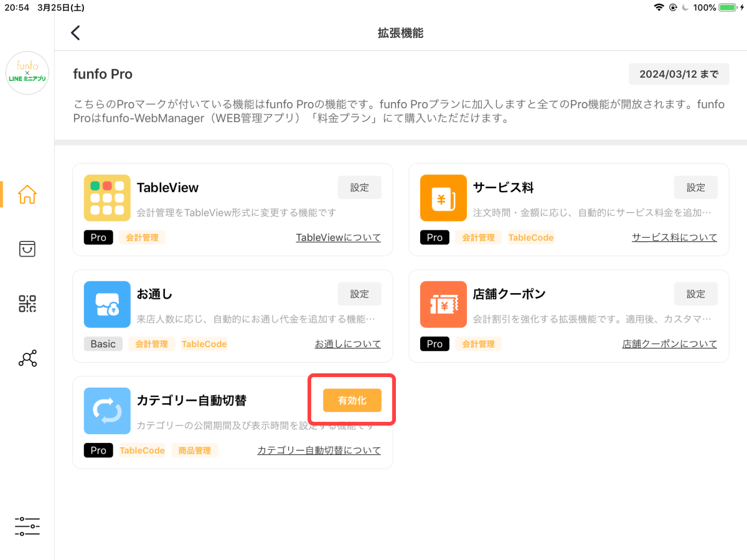Tap 会計管理 tag on お通し card
The image size is (747, 560).
pyautogui.click(x=152, y=344)
